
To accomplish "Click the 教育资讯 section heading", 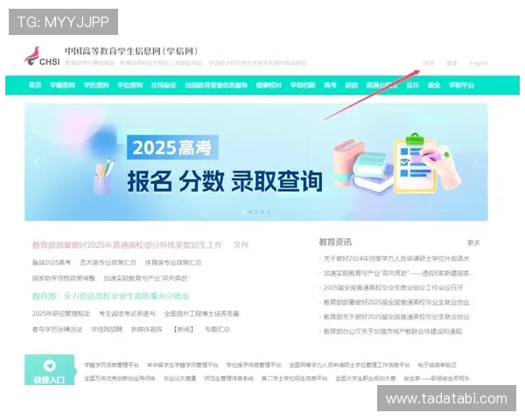I will click(x=335, y=241).
